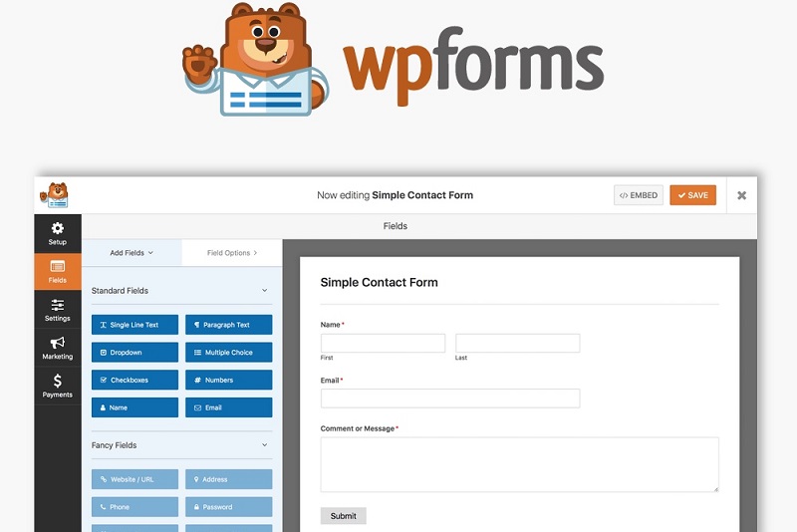The height and width of the screenshot is (532, 797).
Task: Add a Multiple Choice field
Action: pos(229,352)
